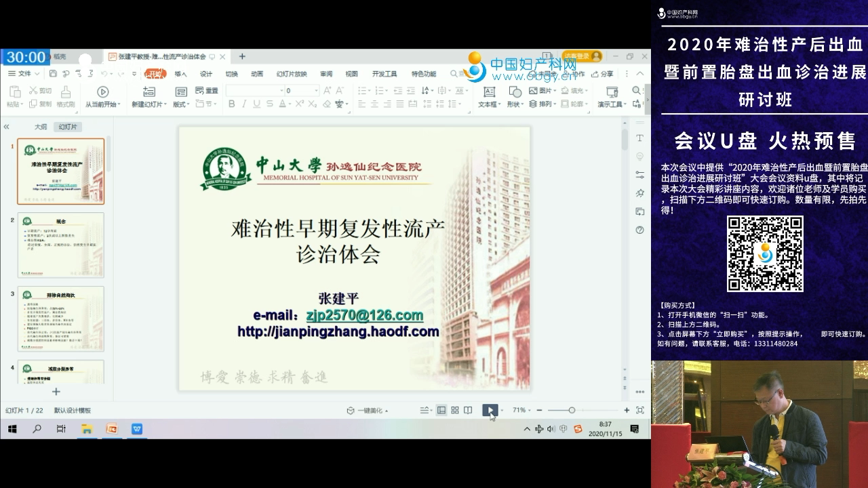Screen dimensions: 868x488
Task: Open the 插入 ribbon tab
Action: [180, 74]
